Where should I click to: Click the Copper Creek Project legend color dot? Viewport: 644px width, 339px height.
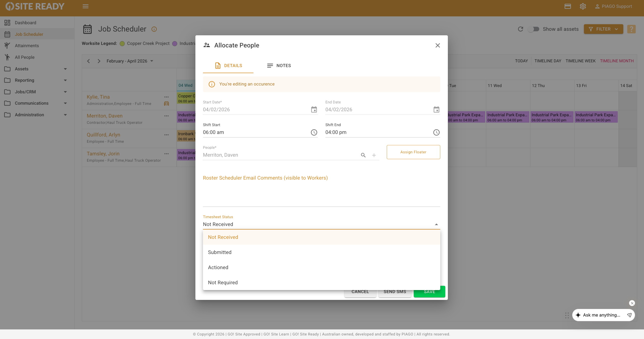pos(122,44)
